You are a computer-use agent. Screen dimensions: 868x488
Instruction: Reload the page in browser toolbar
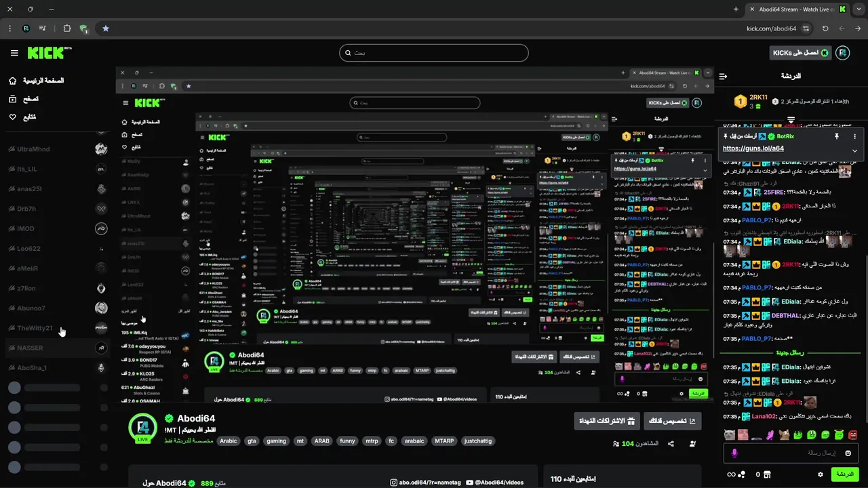coord(825,28)
